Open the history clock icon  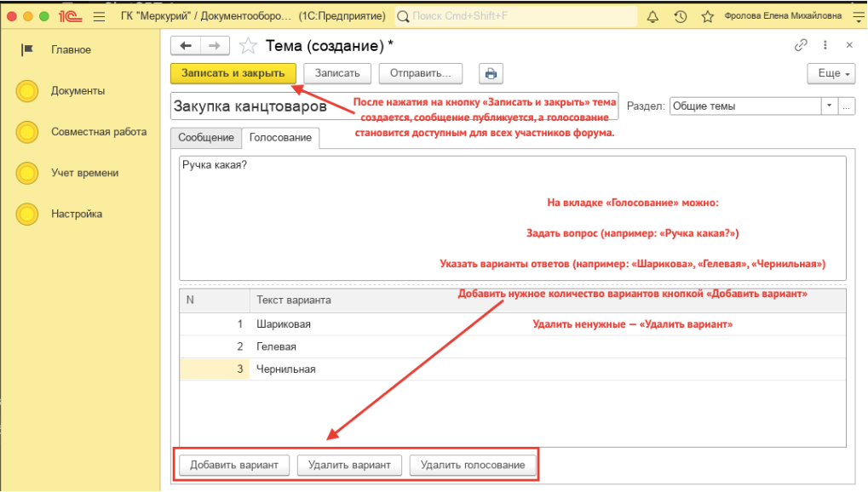coord(680,16)
